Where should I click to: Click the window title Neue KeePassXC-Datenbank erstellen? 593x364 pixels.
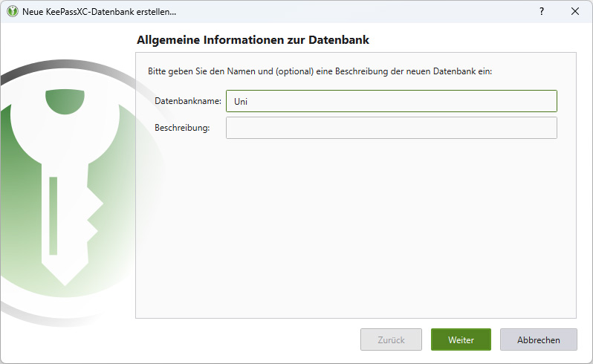[x=99, y=12]
